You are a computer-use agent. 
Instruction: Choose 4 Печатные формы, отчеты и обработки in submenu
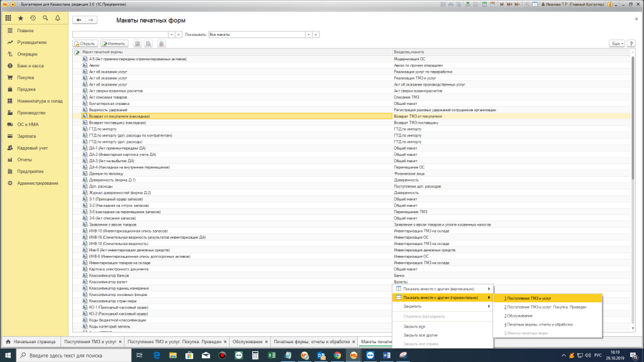coord(548,324)
